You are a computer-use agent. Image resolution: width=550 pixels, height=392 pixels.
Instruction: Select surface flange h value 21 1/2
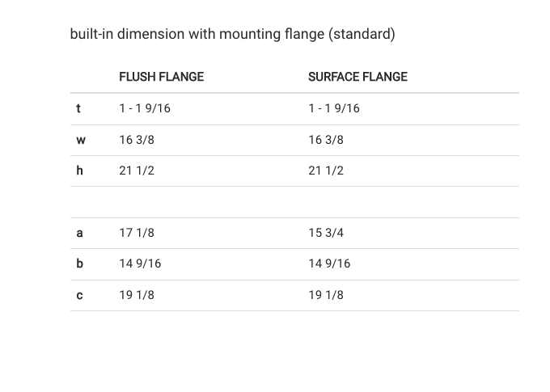[326, 171]
